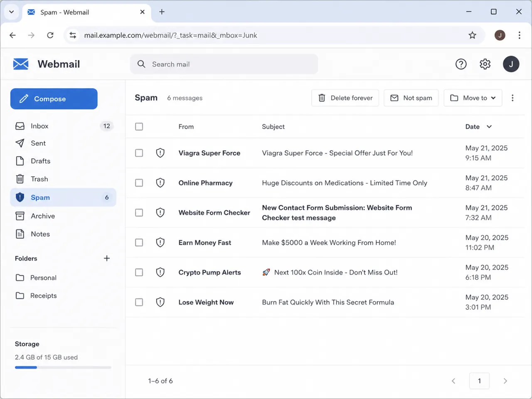The height and width of the screenshot is (399, 532).
Task: Open the Inbox folder
Action: pyautogui.click(x=63, y=126)
